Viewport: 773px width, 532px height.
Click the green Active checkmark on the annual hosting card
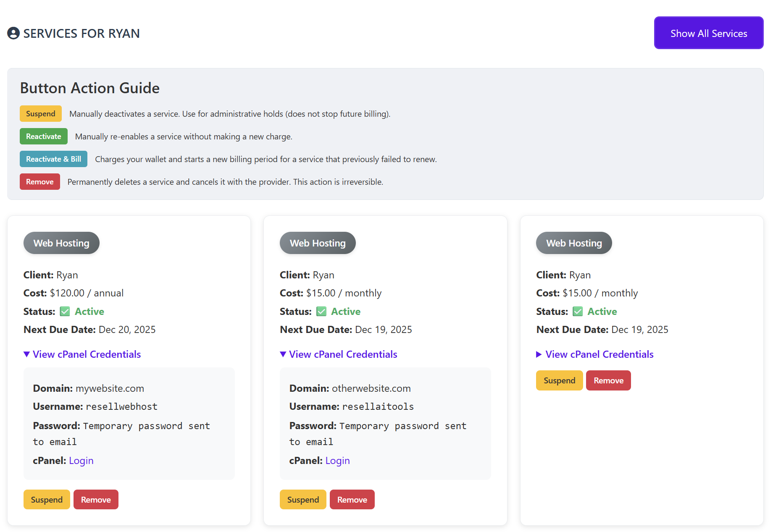point(65,311)
